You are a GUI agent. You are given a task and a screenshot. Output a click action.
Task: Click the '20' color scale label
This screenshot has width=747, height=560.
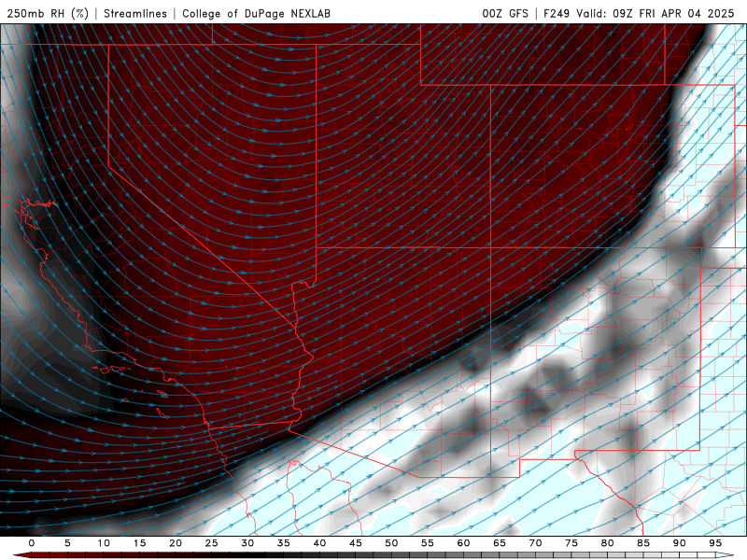coord(176,543)
